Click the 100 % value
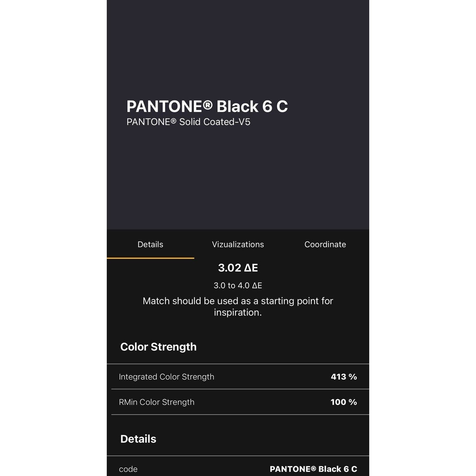The height and width of the screenshot is (476, 476). tap(344, 402)
